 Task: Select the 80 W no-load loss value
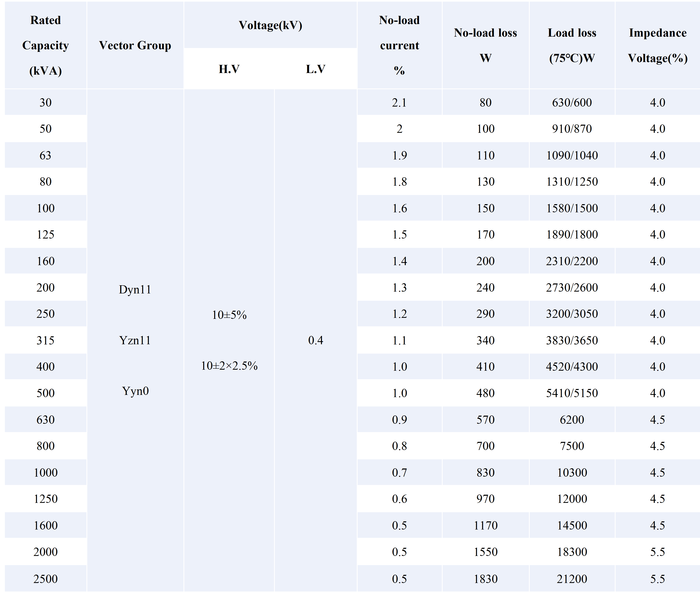485,102
